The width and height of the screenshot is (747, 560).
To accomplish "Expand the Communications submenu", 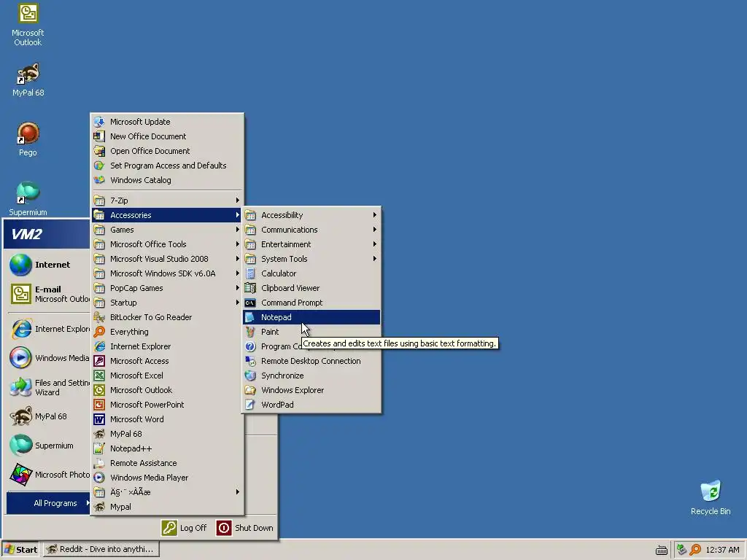I will (x=311, y=230).
